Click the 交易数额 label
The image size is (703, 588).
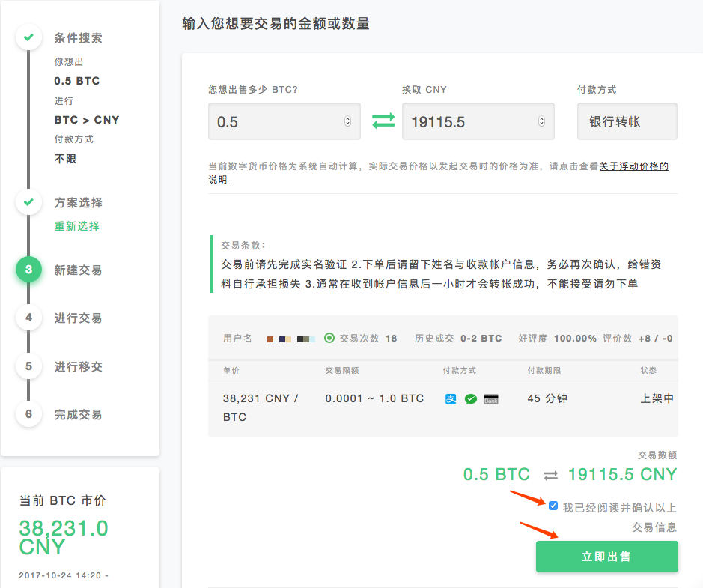click(x=657, y=455)
